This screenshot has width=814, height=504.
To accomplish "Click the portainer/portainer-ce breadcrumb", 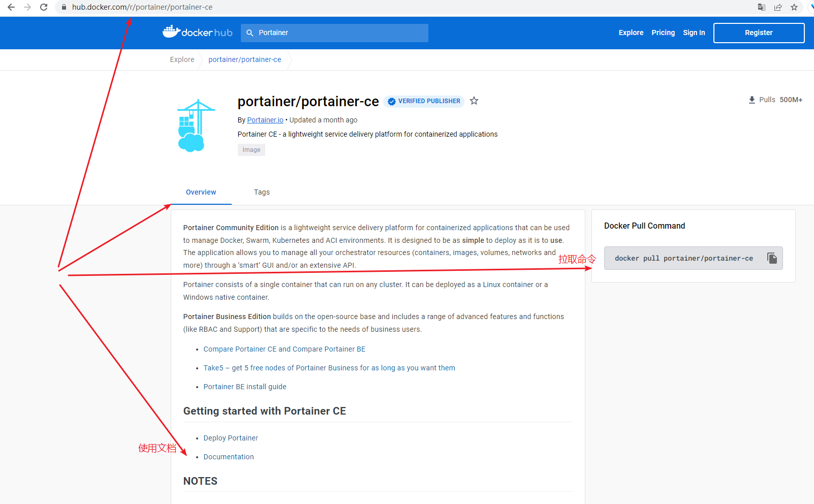I will tap(244, 59).
